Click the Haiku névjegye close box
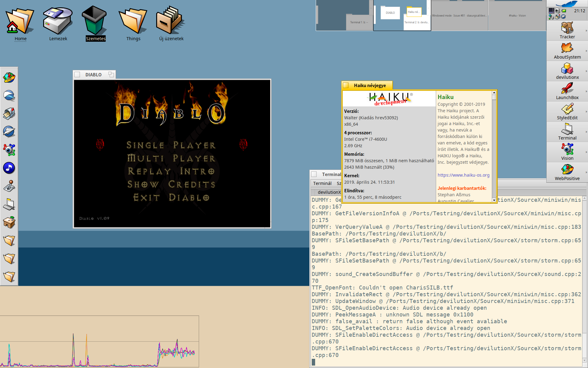Viewport: 588px width, 368px height. point(346,85)
